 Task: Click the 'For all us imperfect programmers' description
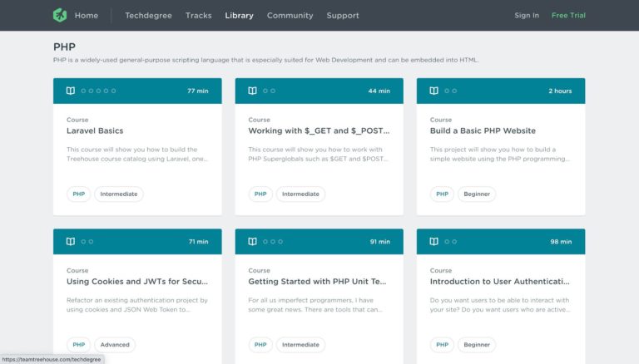coord(315,304)
